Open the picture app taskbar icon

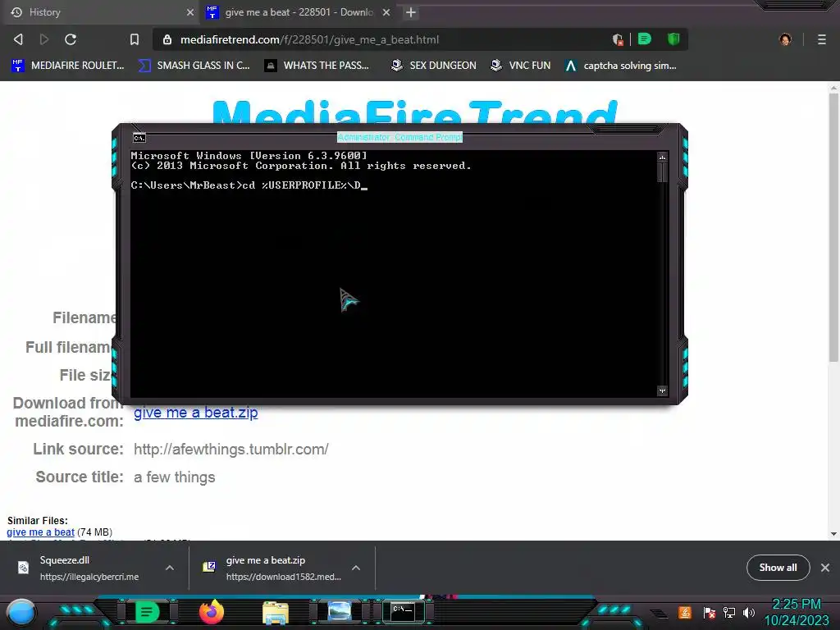pyautogui.click(x=340, y=611)
